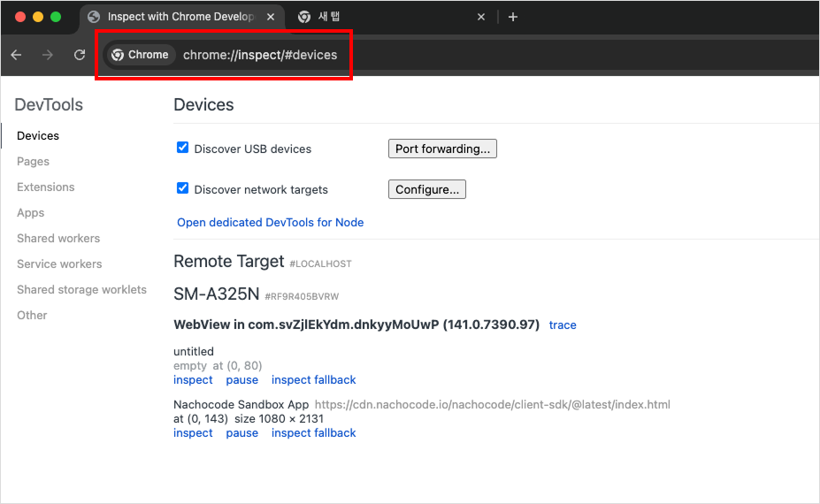
Task: Click the green fullscreen window button
Action: 56,17
